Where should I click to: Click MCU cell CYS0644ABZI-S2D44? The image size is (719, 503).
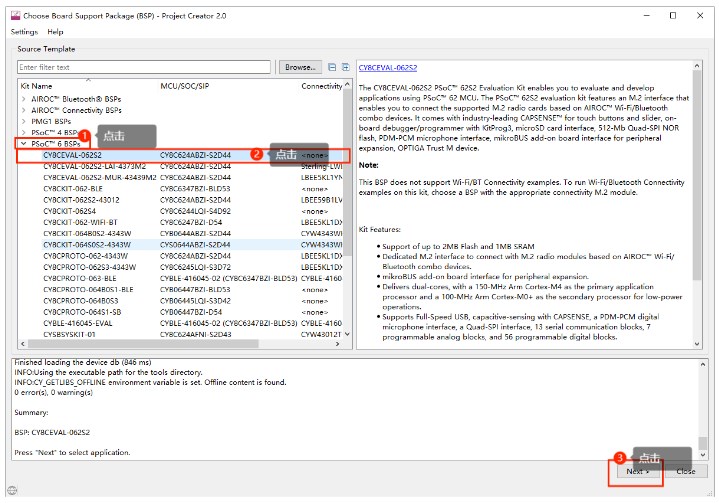pyautogui.click(x=195, y=244)
